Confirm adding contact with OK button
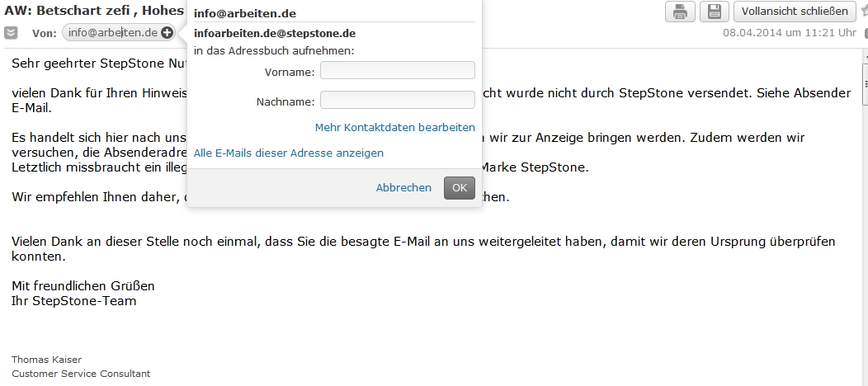The height and width of the screenshot is (386, 868). tap(459, 188)
